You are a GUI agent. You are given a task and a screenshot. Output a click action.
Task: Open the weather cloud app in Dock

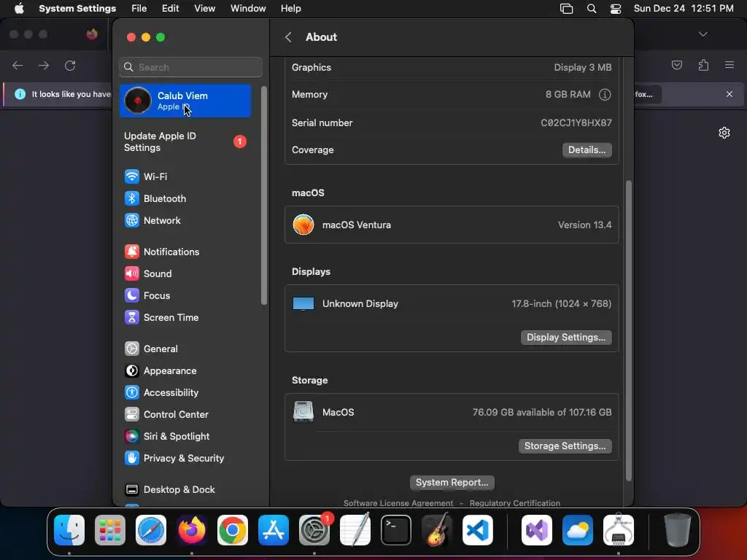coord(578,530)
